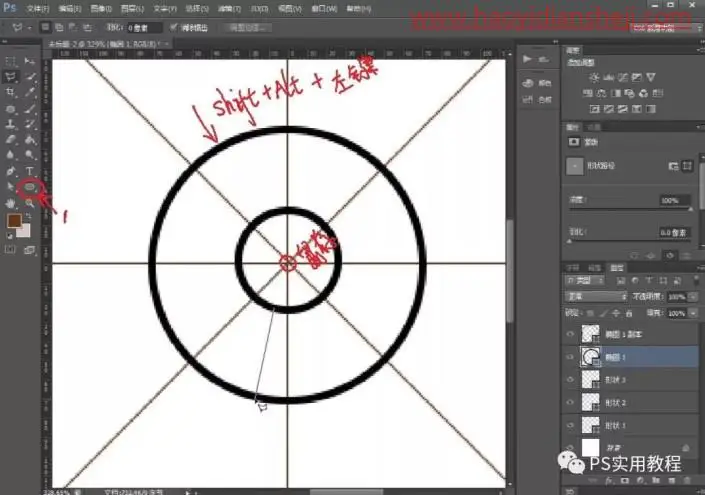Hide the 椭圆 1 副本 layer
Viewport: 705px width, 495px height.
570,334
